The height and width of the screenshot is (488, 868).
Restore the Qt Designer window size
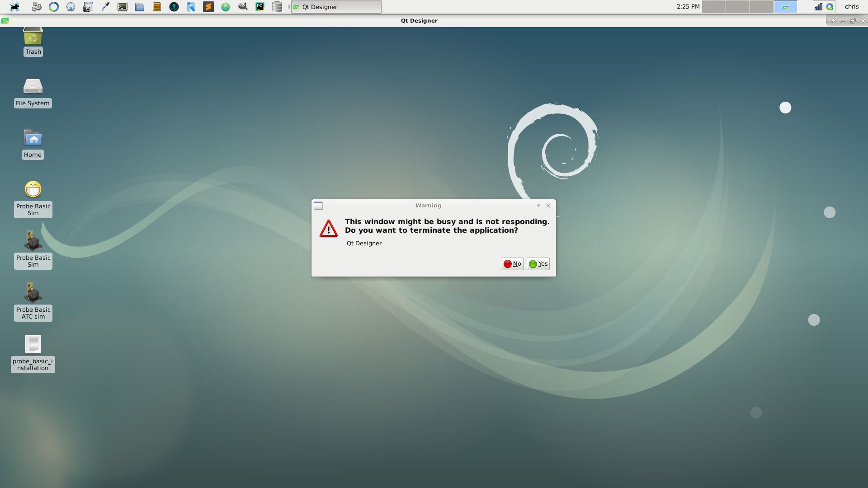point(853,21)
